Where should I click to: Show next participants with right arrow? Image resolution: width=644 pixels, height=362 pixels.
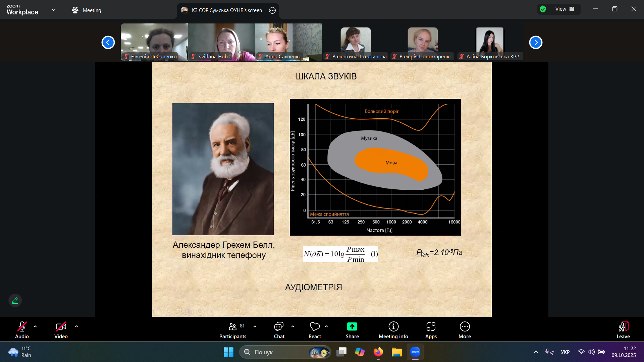(x=536, y=43)
